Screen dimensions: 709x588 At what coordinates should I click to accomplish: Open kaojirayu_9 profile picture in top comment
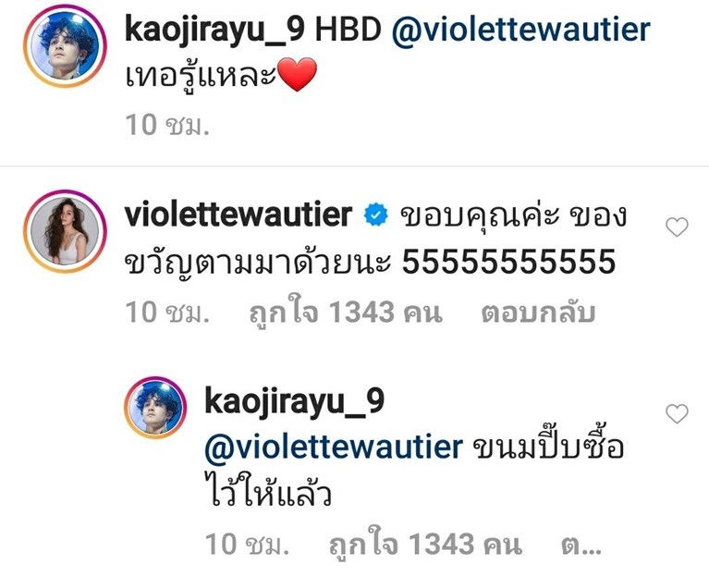click(65, 45)
